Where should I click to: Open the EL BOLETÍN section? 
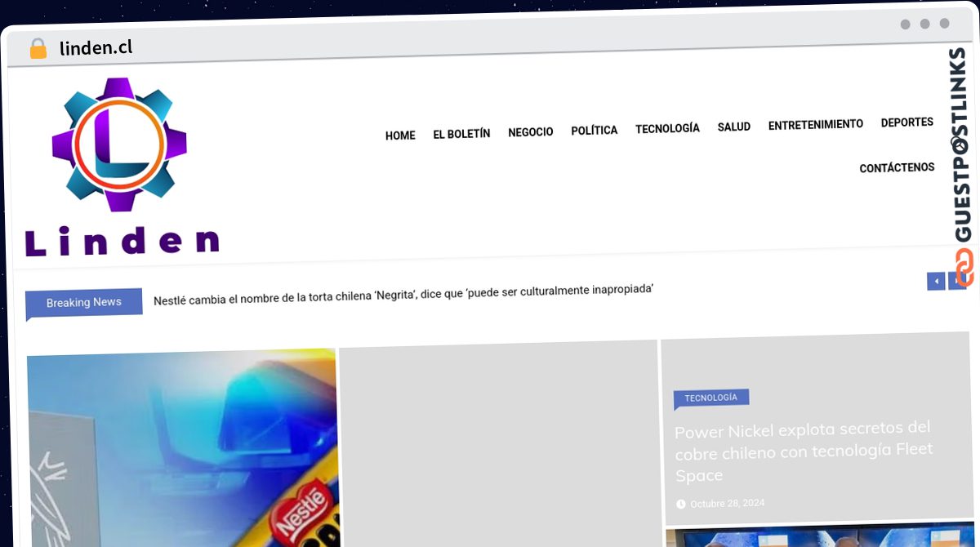coord(461,134)
